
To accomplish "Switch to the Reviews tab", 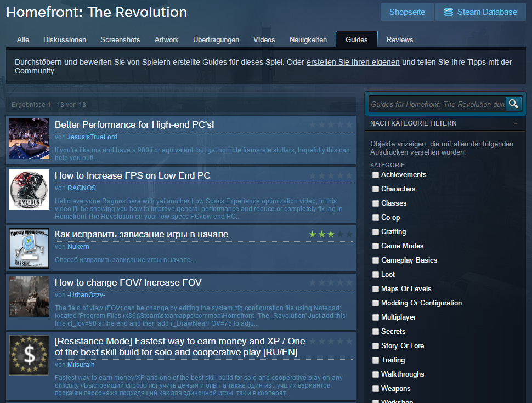I will coord(400,39).
